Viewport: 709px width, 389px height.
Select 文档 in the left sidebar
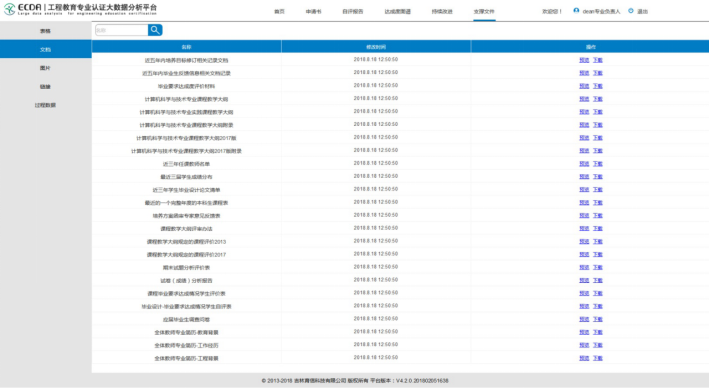(x=45, y=49)
